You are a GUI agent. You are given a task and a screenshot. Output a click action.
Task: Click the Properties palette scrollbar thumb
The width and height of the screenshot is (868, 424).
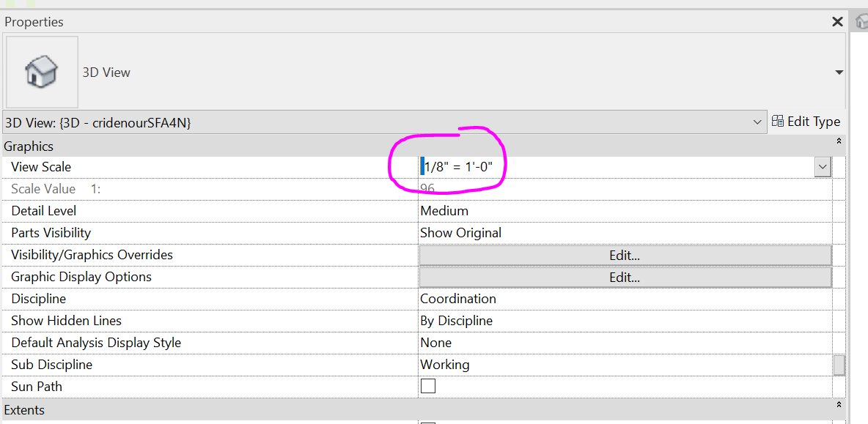pos(839,365)
